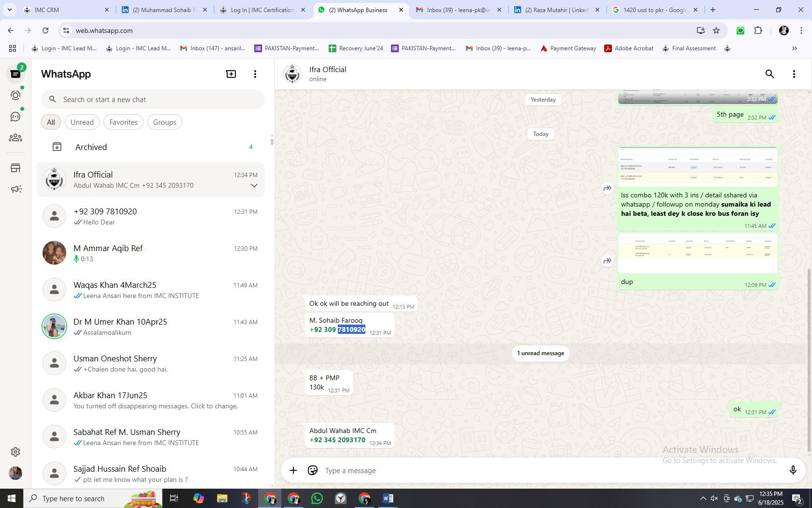Switch to 1420 usd to pkr Google tab

click(655, 10)
